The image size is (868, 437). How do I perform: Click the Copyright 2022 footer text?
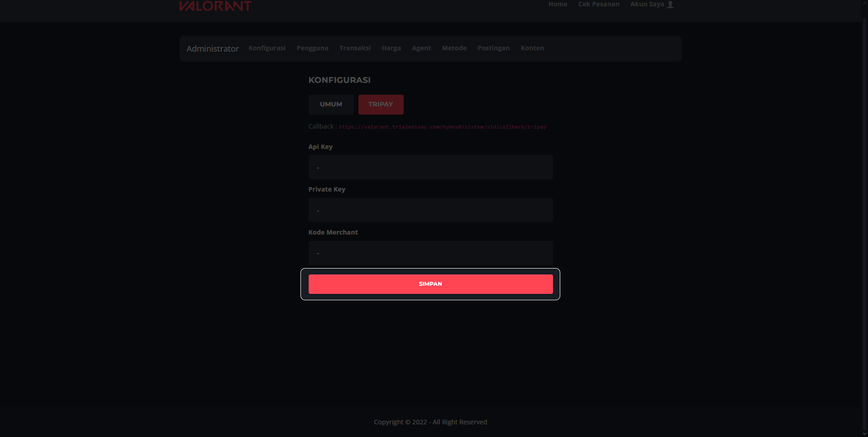(430, 422)
